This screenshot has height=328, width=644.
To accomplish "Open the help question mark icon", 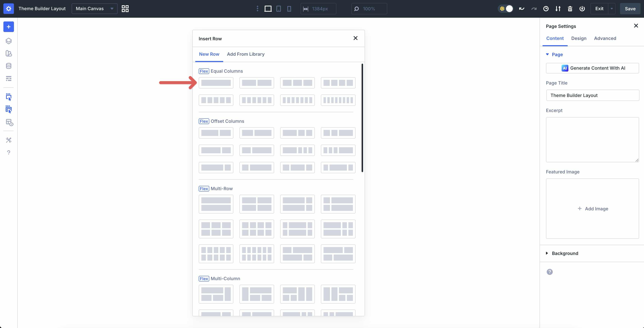I will 8,153.
